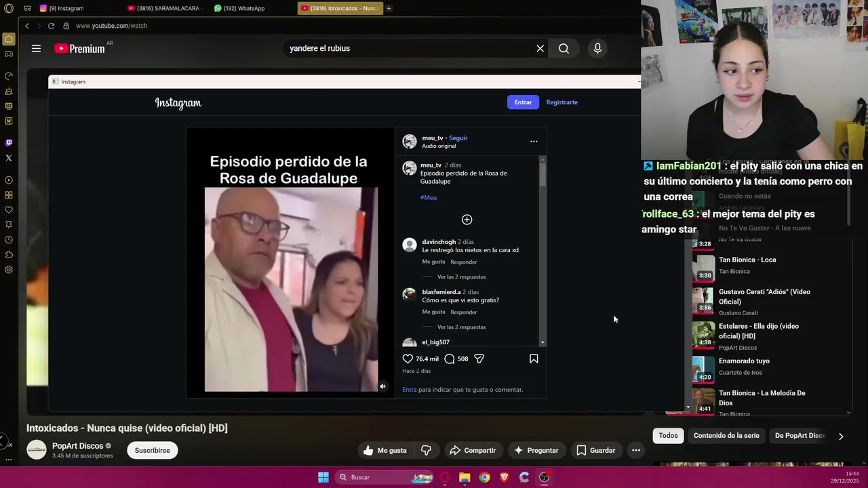This screenshot has width=868, height=488.
Task: Open a new browser tab with plus
Action: (x=389, y=8)
